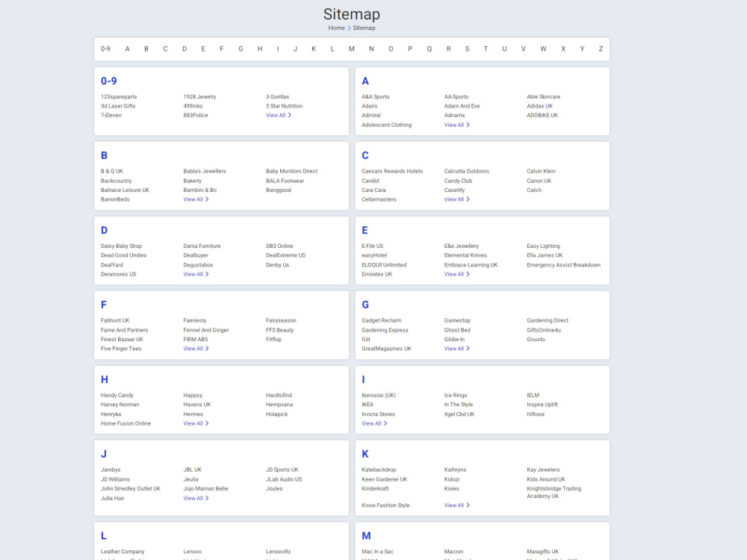Jump to letter Z in alphabet bar
Viewport: 747px width, 560px height.
601,49
